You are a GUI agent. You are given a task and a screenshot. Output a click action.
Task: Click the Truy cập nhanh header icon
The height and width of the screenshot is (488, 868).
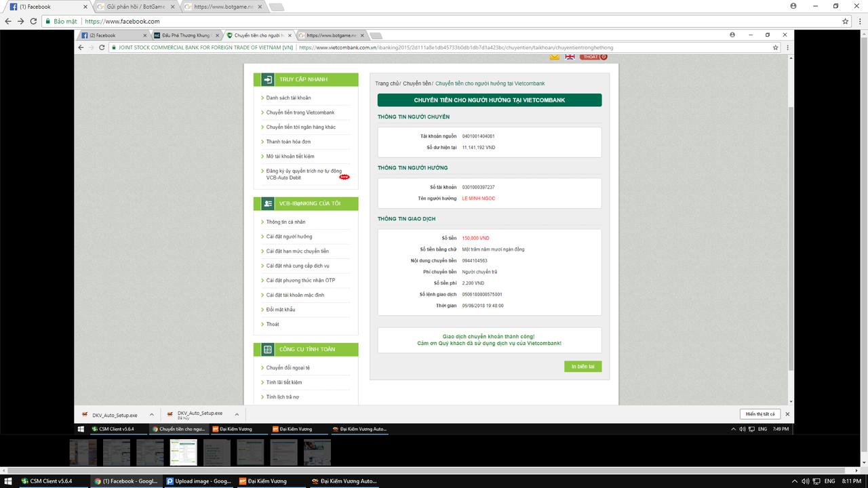pos(268,79)
